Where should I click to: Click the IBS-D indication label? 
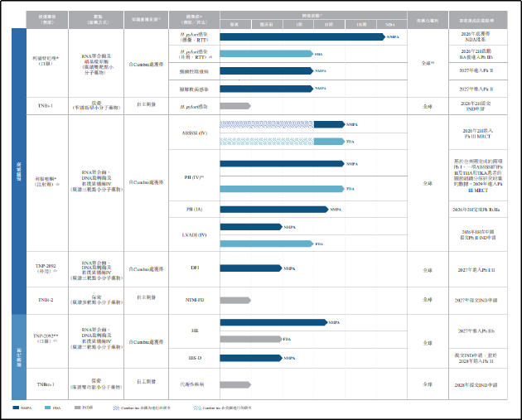193,358
